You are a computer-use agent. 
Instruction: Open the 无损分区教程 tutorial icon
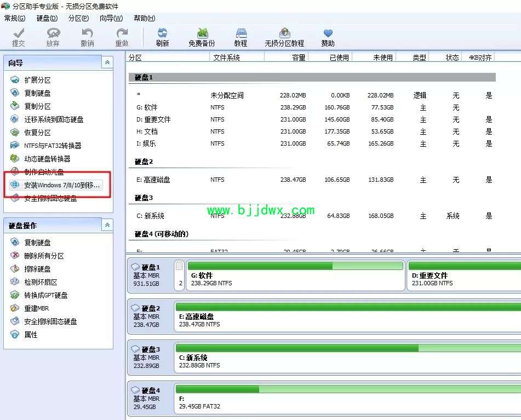pos(284,37)
